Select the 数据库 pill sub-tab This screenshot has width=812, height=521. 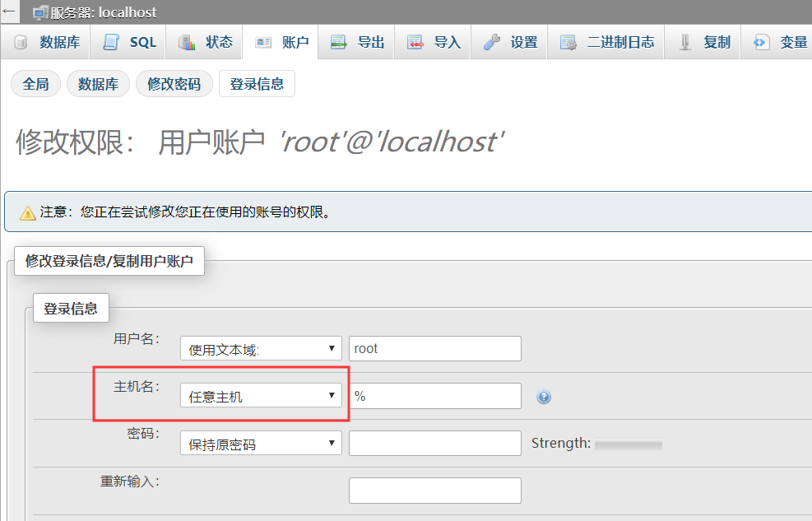click(x=98, y=84)
